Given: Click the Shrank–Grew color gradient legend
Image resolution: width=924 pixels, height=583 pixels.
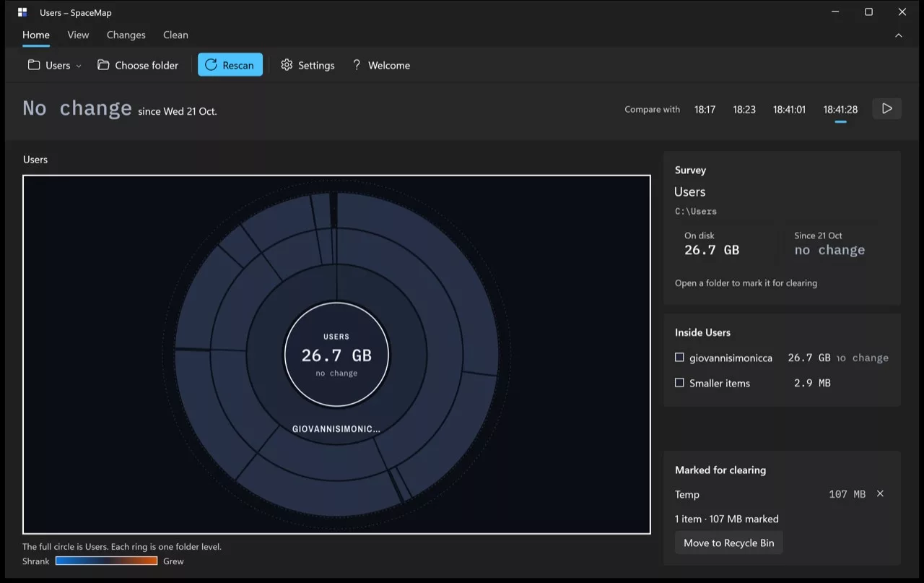Looking at the screenshot, I should (106, 561).
